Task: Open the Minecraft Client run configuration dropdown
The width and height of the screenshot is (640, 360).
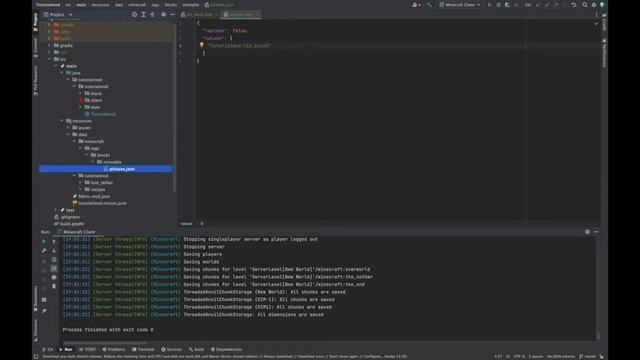Action: click(x=460, y=5)
